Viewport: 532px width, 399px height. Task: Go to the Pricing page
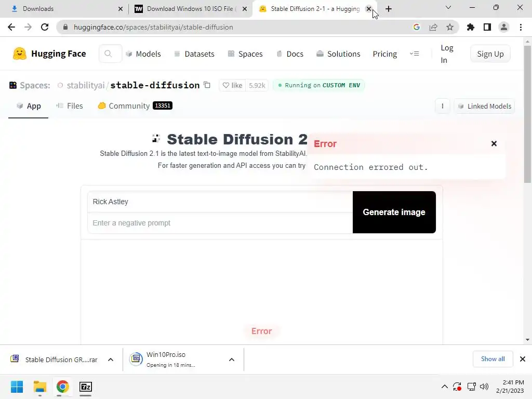(385, 54)
